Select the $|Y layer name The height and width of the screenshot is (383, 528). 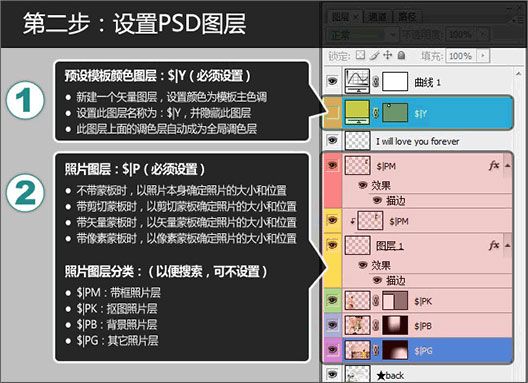tap(421, 114)
